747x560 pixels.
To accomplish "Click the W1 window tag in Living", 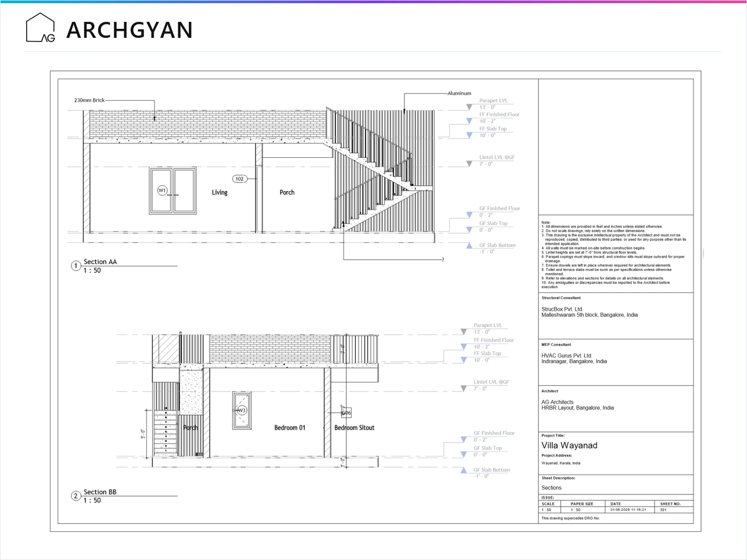I will [x=162, y=190].
